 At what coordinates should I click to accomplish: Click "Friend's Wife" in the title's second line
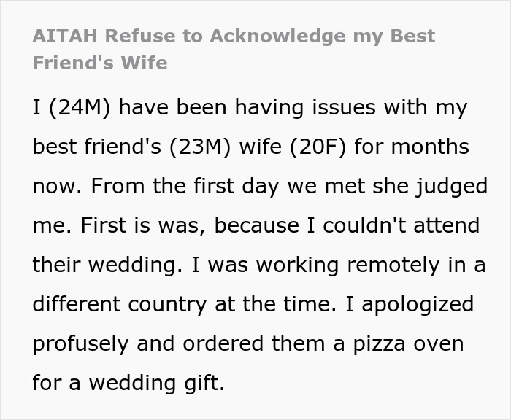[x=100, y=63]
